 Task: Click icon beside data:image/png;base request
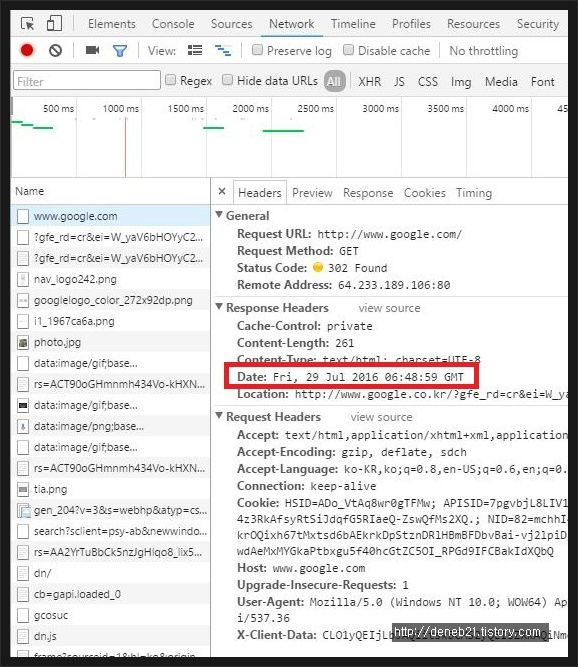tap(23, 427)
